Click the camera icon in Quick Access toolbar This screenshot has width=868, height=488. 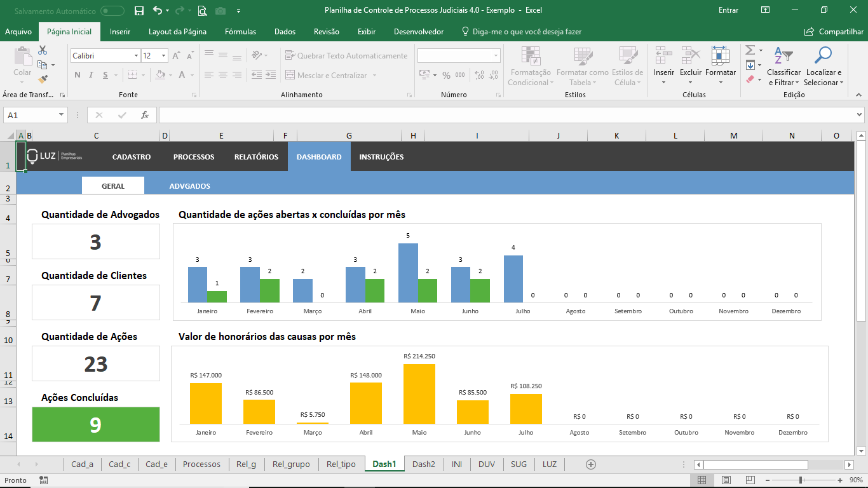click(220, 11)
